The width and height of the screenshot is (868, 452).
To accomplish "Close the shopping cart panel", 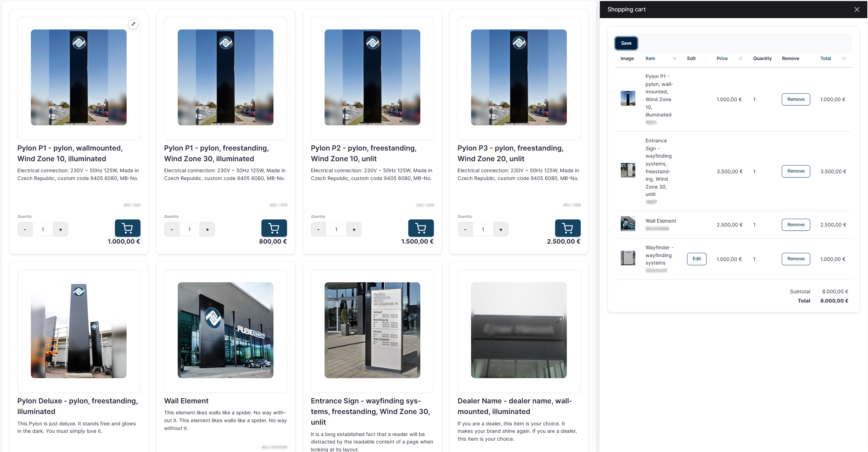I will tap(857, 9).
